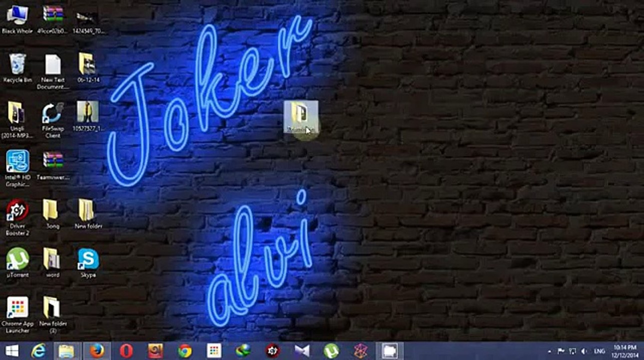Open the Action Center flag icon

561,351
